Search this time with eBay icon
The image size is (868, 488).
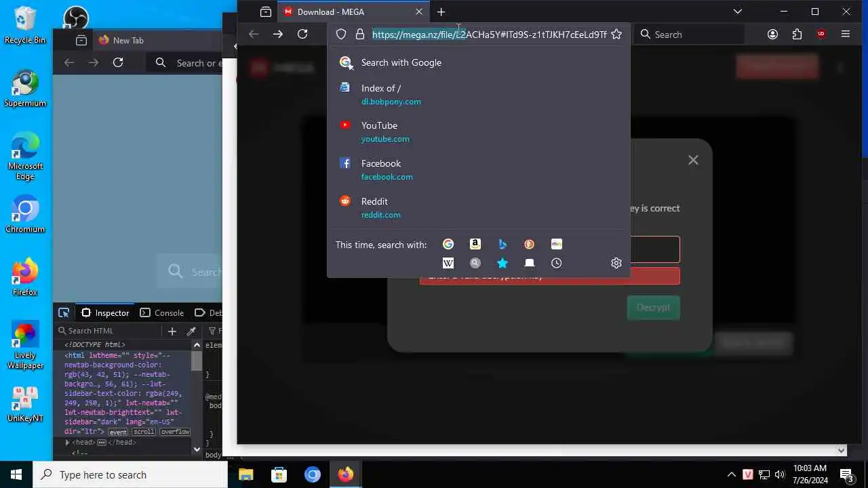pyautogui.click(x=557, y=244)
